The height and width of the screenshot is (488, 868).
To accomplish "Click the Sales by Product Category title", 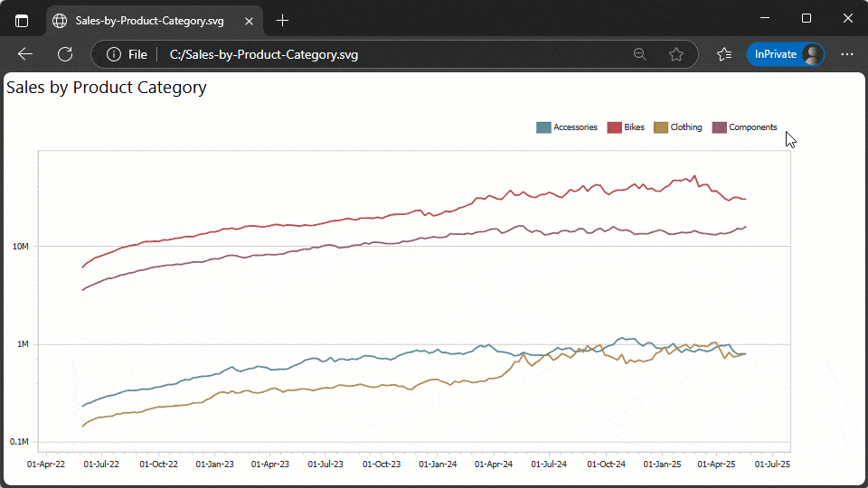I will (x=107, y=88).
